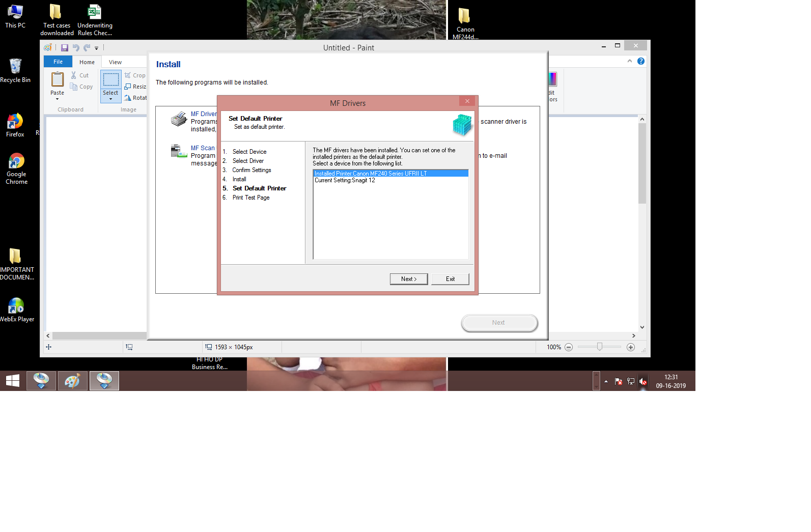Image resolution: width=811 pixels, height=532 pixels.
Task: Show hidden system tray icons arrow
Action: [606, 381]
